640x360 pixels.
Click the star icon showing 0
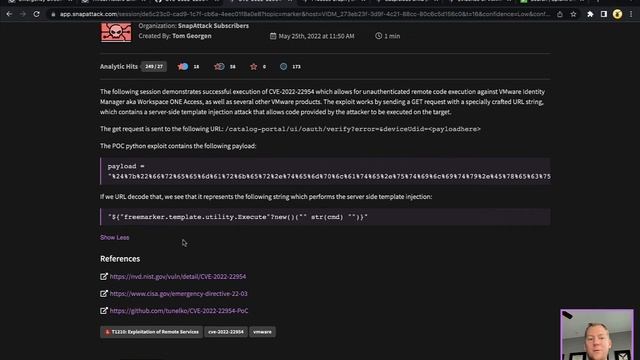[x=253, y=67]
